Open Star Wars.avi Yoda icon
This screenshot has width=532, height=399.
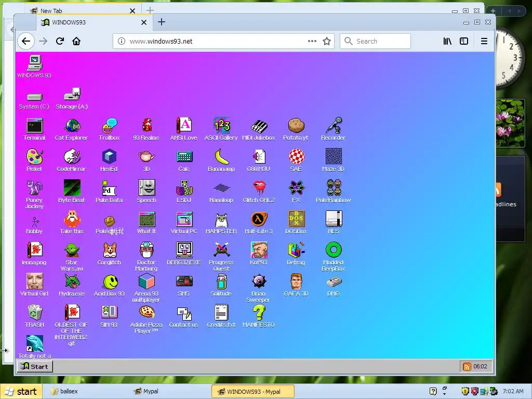coord(72,257)
